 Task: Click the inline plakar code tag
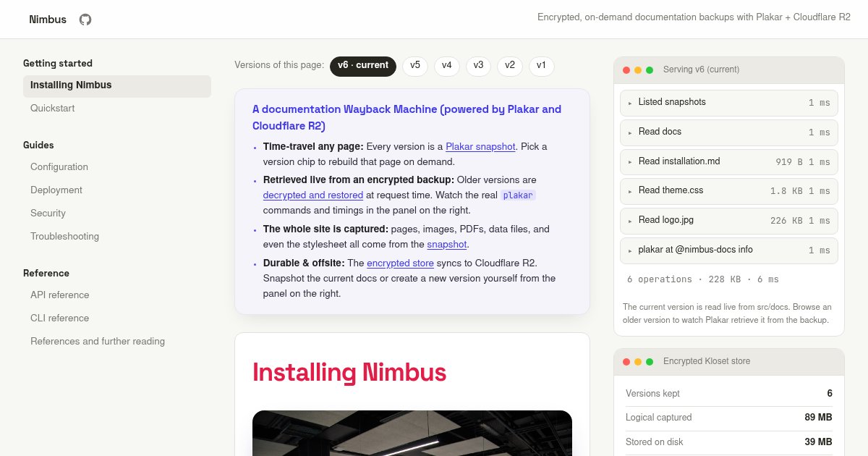point(518,195)
